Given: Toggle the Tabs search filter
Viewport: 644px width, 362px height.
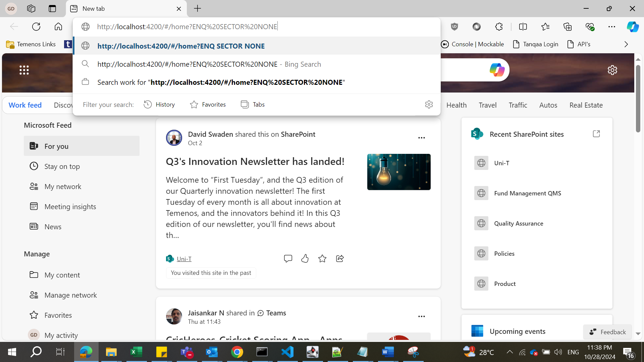Looking at the screenshot, I should pyautogui.click(x=253, y=105).
